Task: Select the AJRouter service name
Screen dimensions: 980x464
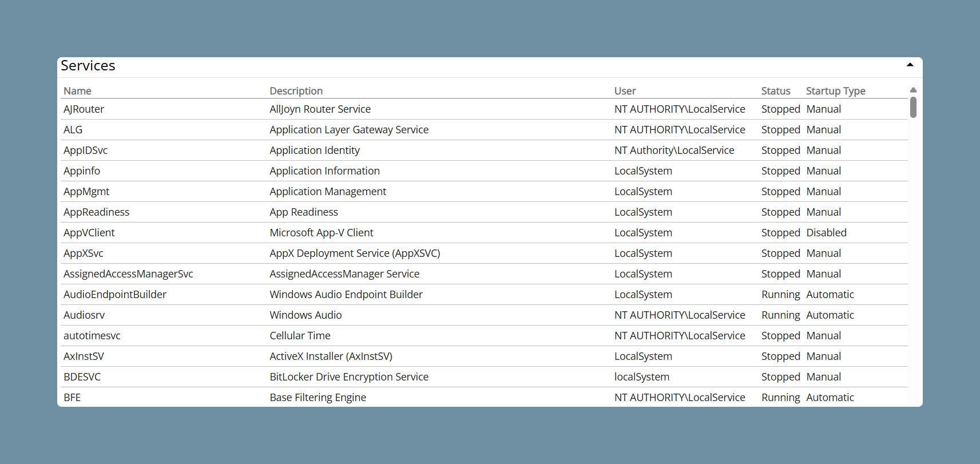Action: coord(84,109)
